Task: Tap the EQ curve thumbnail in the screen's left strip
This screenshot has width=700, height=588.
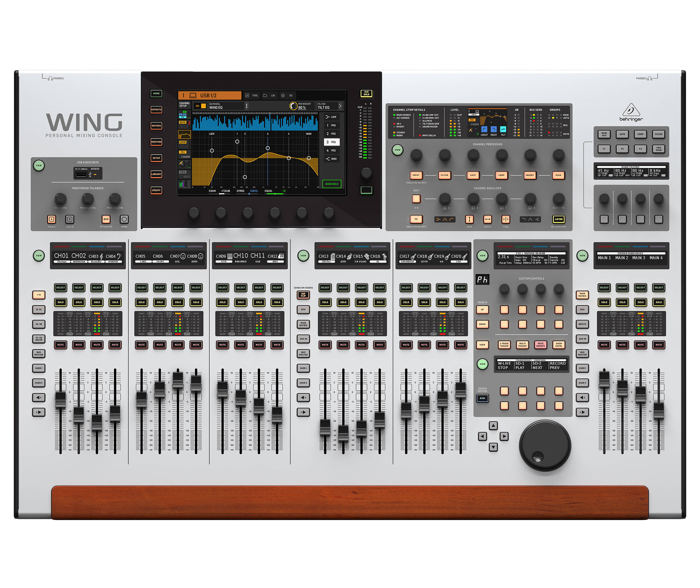Action: click(x=185, y=134)
